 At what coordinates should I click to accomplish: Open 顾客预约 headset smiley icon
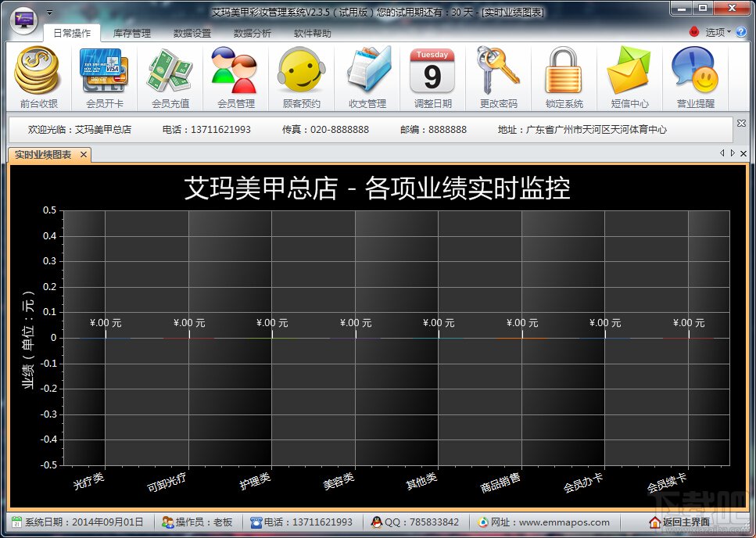301,70
